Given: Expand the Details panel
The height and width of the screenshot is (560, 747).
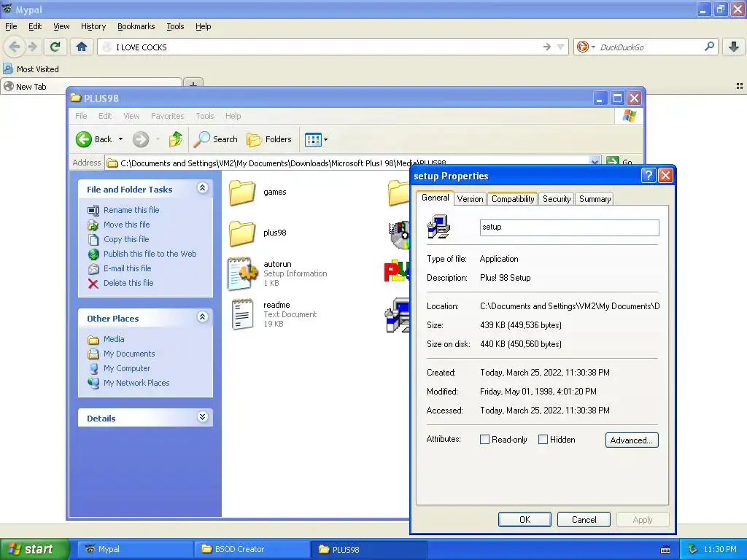Looking at the screenshot, I should pos(202,417).
